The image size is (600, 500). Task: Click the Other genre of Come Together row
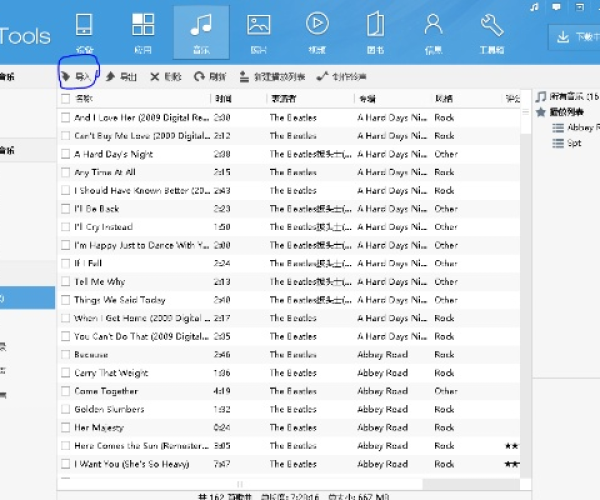pyautogui.click(x=446, y=391)
